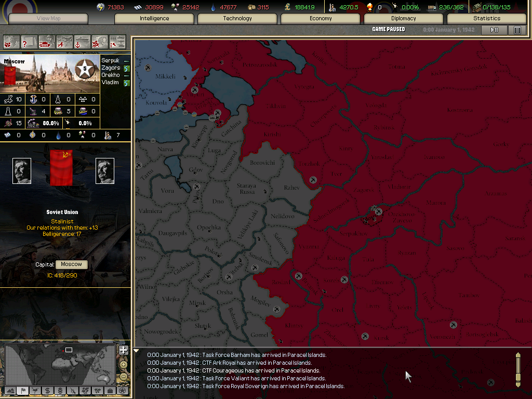Screen dimensions: 532x399
Task: Open the Economy tab
Action: click(321, 18)
